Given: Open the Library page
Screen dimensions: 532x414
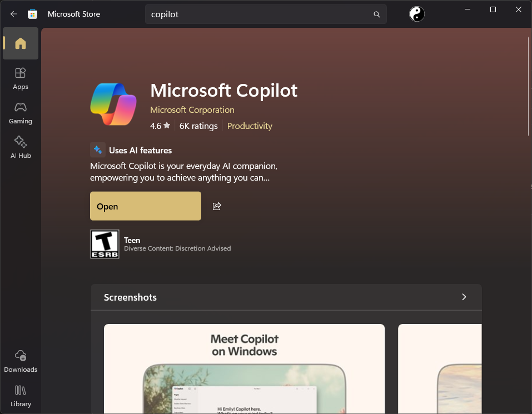Looking at the screenshot, I should (21, 396).
